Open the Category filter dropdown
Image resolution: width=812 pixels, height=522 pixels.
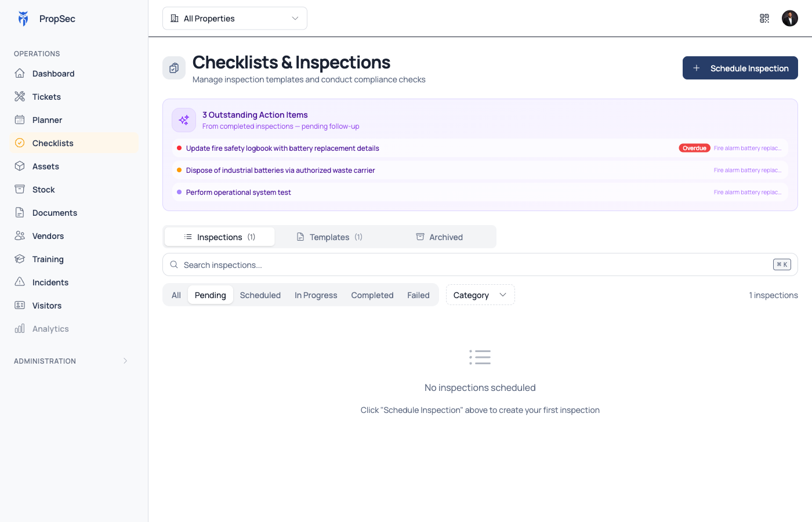click(480, 295)
